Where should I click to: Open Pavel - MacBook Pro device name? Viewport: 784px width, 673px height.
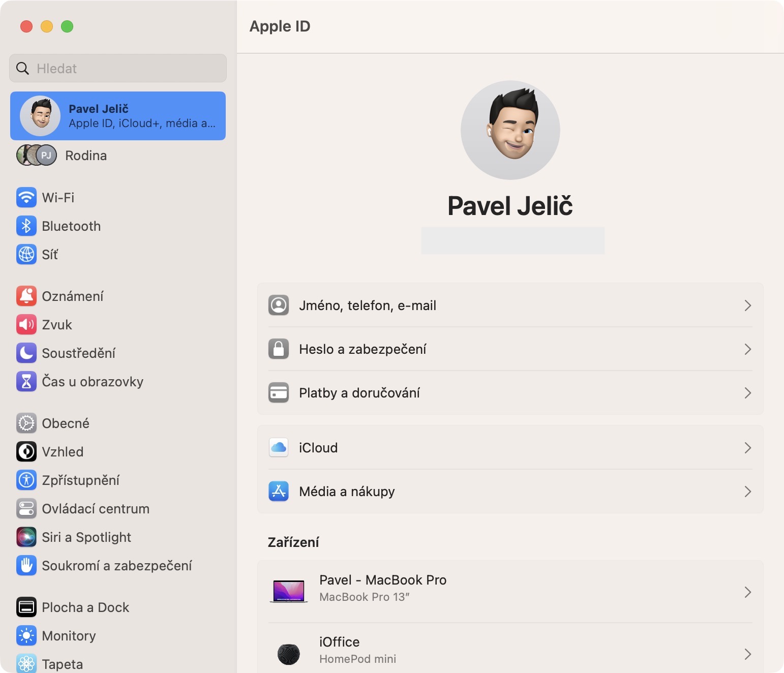coord(383,580)
